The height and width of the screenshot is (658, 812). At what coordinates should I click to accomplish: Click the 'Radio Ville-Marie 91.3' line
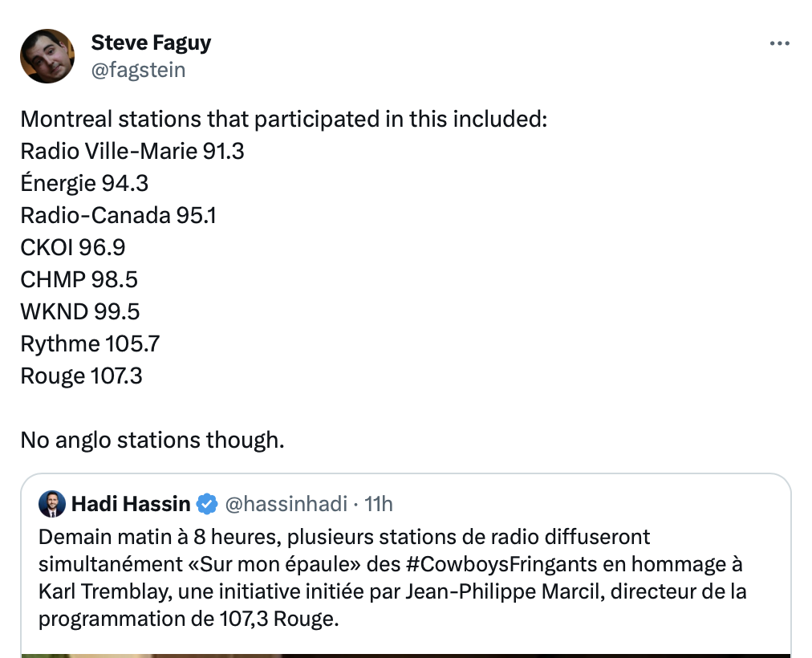coord(132,151)
